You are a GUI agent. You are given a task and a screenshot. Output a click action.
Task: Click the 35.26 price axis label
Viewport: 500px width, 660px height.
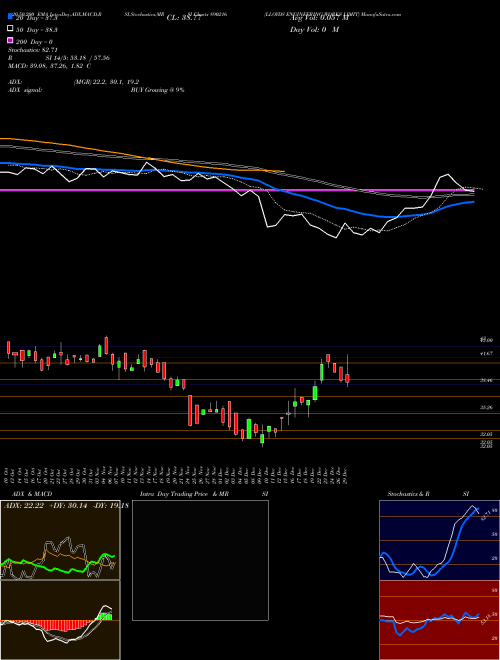tap(486, 407)
